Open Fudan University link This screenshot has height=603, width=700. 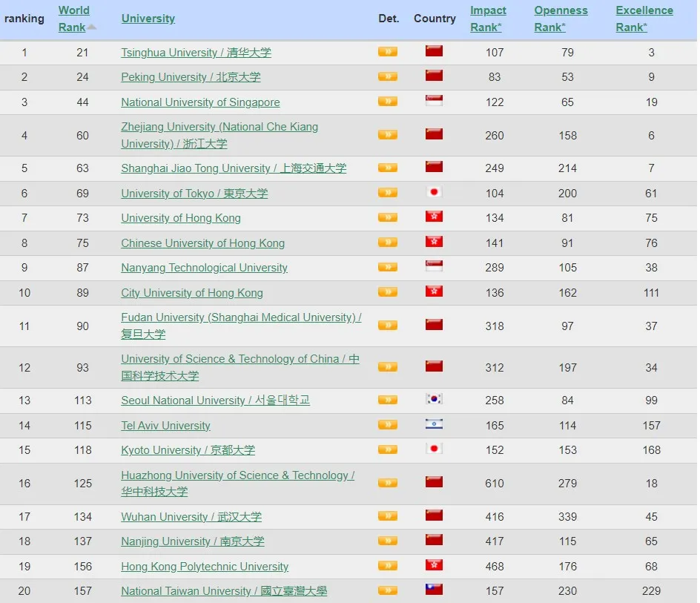coord(241,326)
